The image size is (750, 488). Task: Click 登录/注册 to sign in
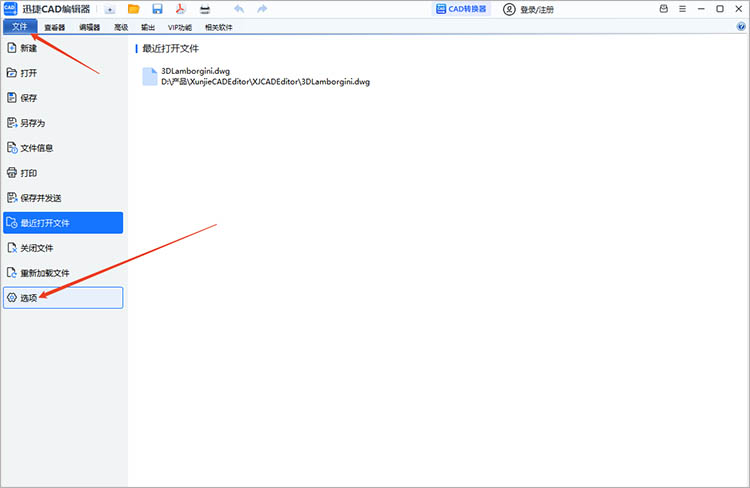pyautogui.click(x=529, y=9)
